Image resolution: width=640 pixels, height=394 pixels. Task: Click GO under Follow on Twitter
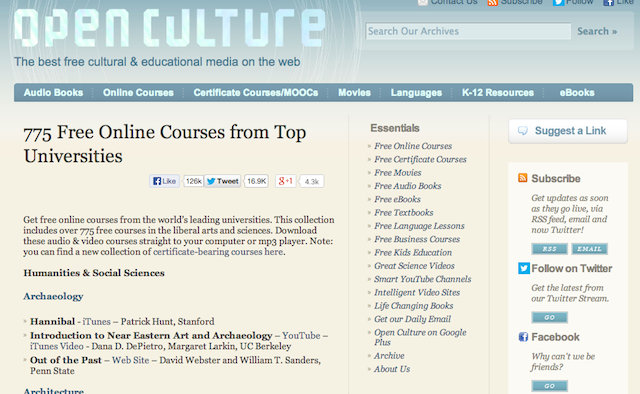(x=549, y=317)
